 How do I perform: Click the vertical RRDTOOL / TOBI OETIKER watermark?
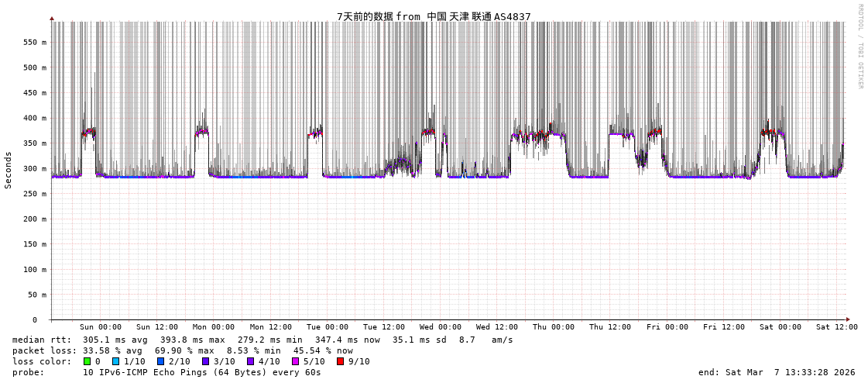859,46
